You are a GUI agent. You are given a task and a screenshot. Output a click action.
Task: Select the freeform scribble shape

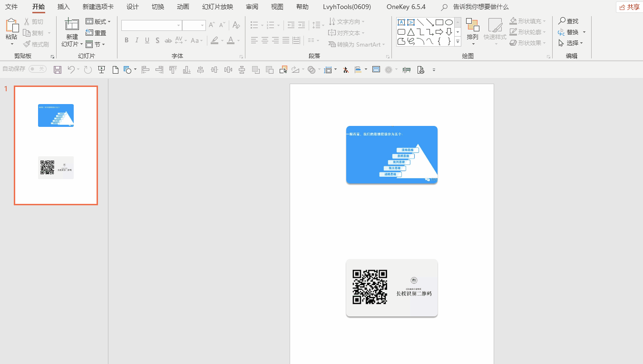(x=411, y=41)
